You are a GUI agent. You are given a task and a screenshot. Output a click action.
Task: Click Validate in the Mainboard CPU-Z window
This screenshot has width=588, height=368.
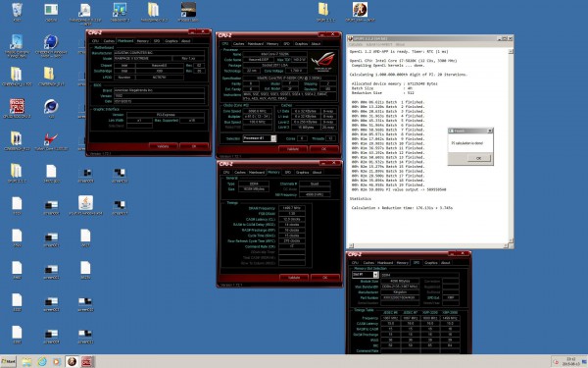163,146
